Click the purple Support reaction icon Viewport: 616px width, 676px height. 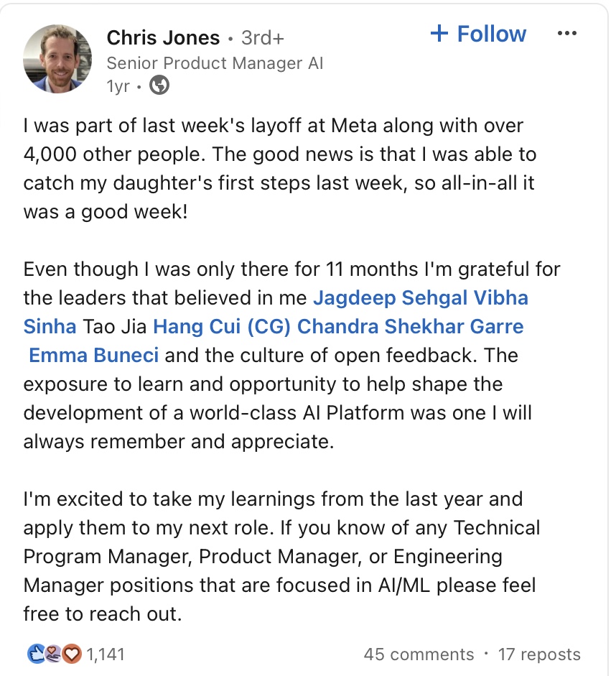point(53,654)
